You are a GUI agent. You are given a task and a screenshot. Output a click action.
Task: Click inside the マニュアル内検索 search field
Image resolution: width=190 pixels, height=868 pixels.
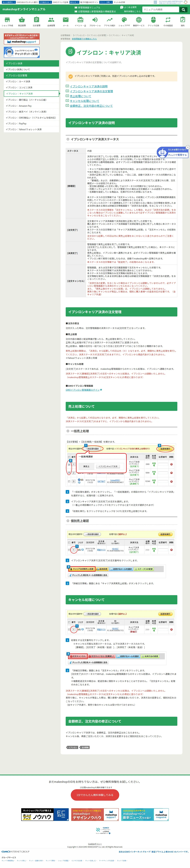161,9
